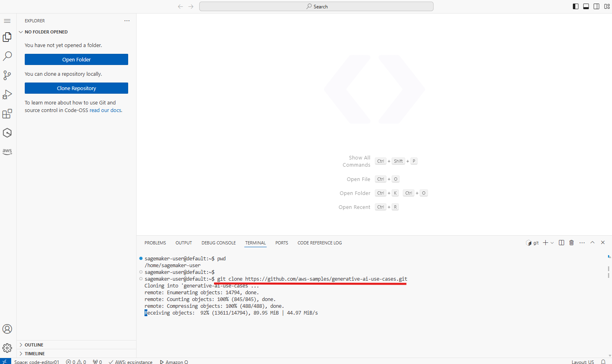This screenshot has width=612, height=364.
Task: Open Run and Debug view
Action: tap(7, 94)
